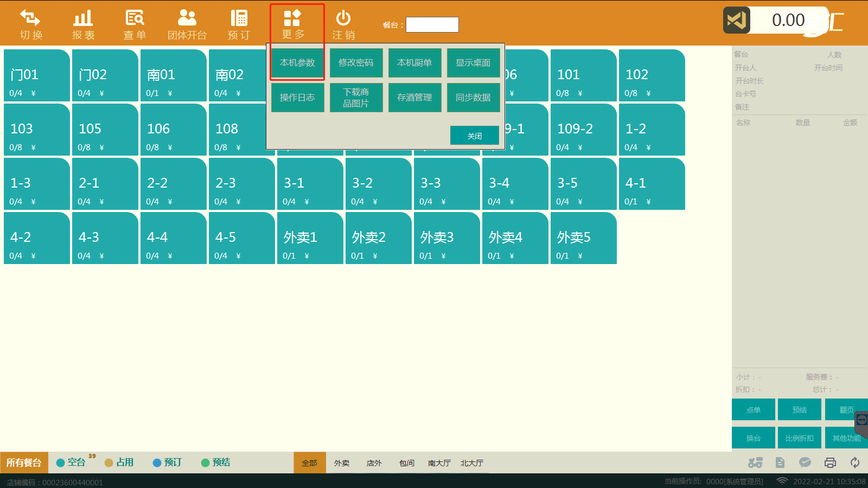Image resolution: width=868 pixels, height=488 pixels.
Task: Open 本机参数 in the more menu
Action: (297, 63)
